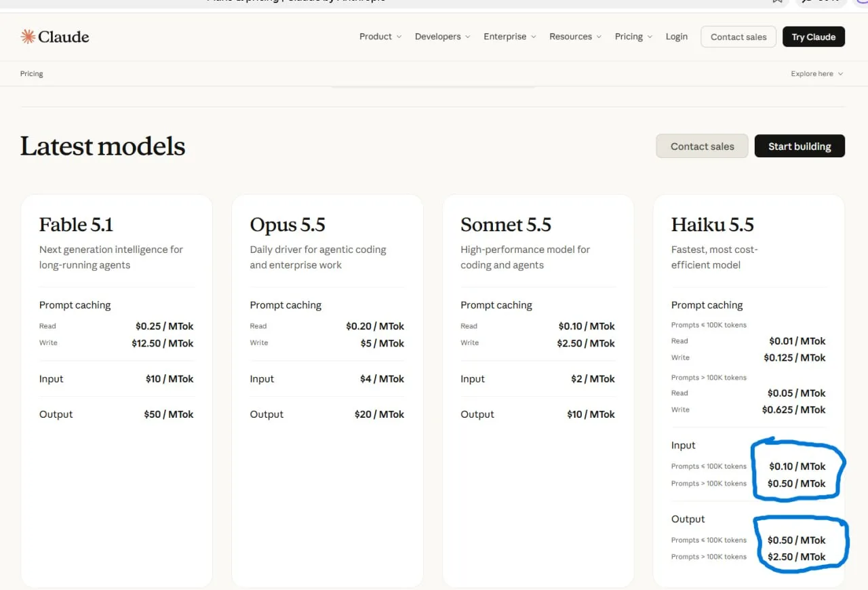Screen dimensions: 868x590
Task: Click the $20 / MTok output price
Action: pyautogui.click(x=380, y=414)
